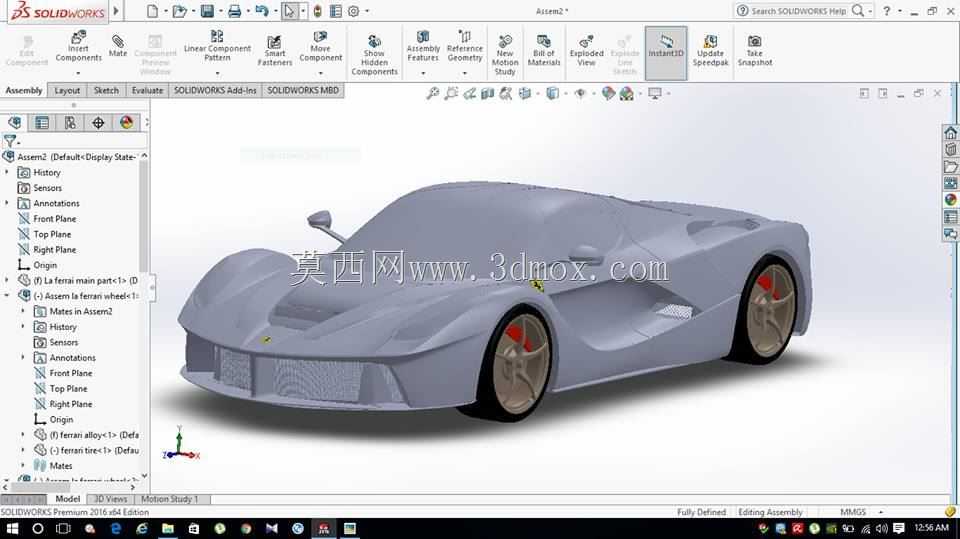Viewport: 960px width, 539px height.
Task: Start a New Motion Study
Action: [x=504, y=55]
